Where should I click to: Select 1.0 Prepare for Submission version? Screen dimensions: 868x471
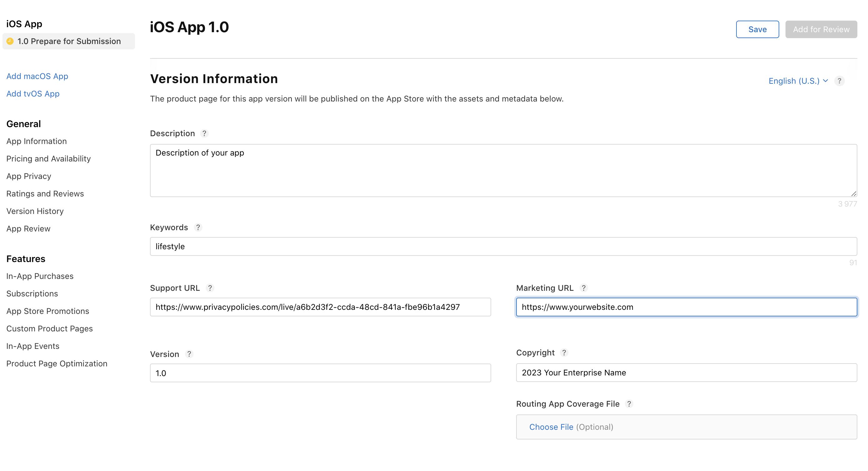(69, 41)
